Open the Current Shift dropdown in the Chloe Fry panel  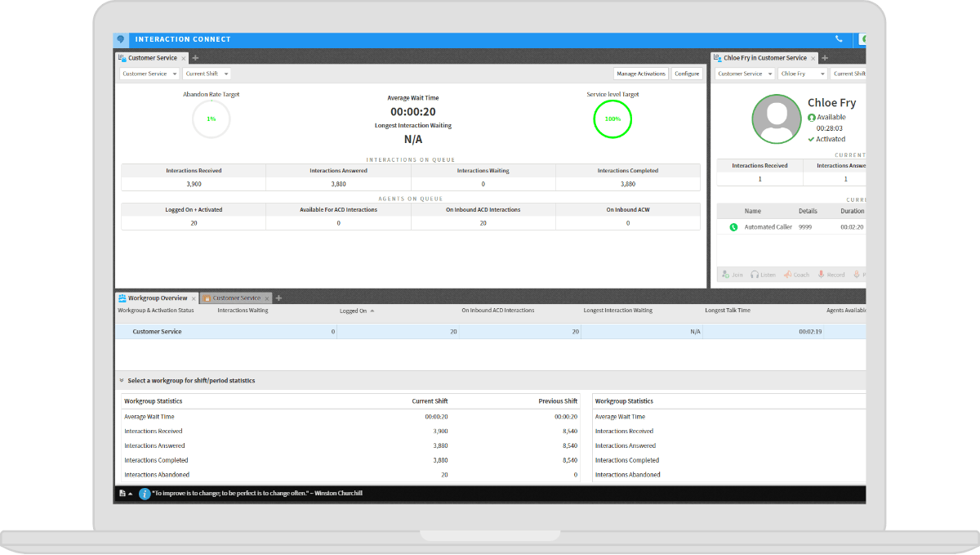point(849,74)
